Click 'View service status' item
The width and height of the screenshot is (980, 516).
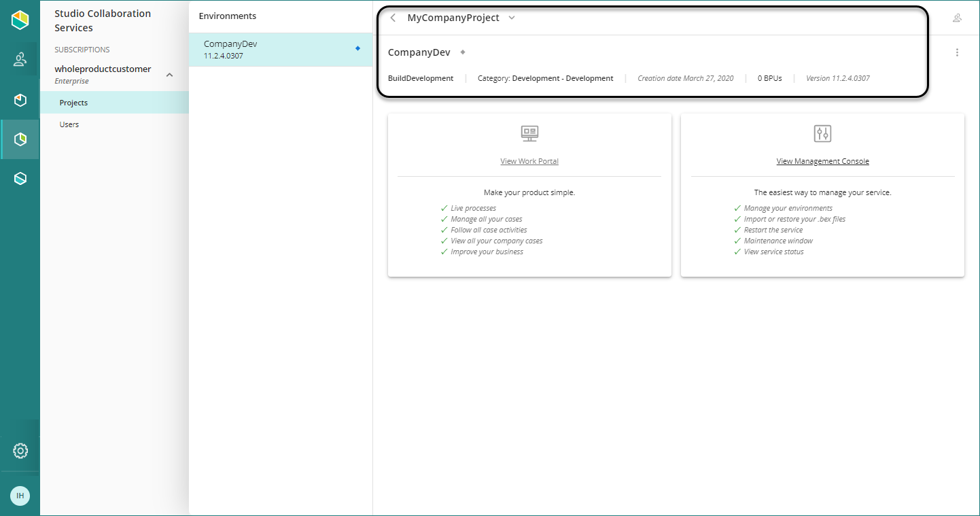point(774,252)
